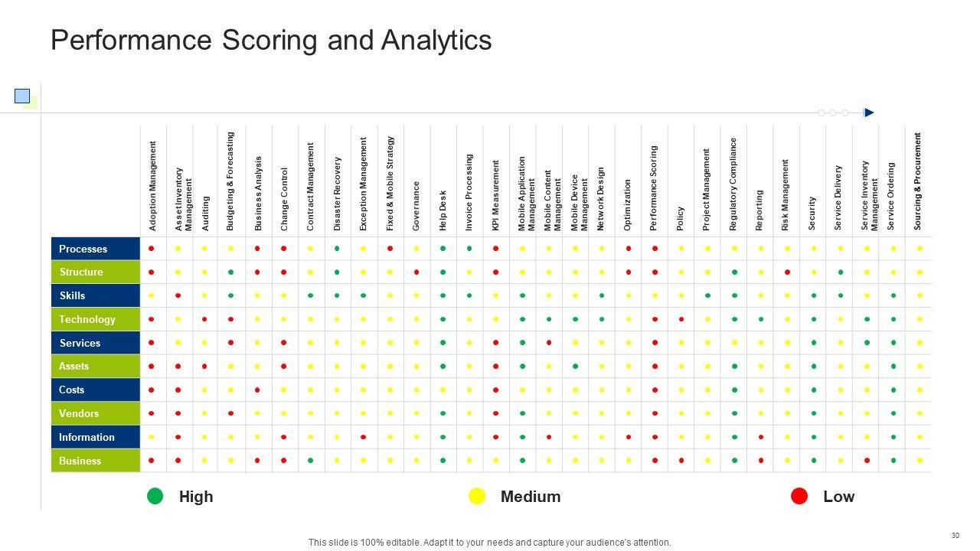Select the Information row label

pos(87,437)
